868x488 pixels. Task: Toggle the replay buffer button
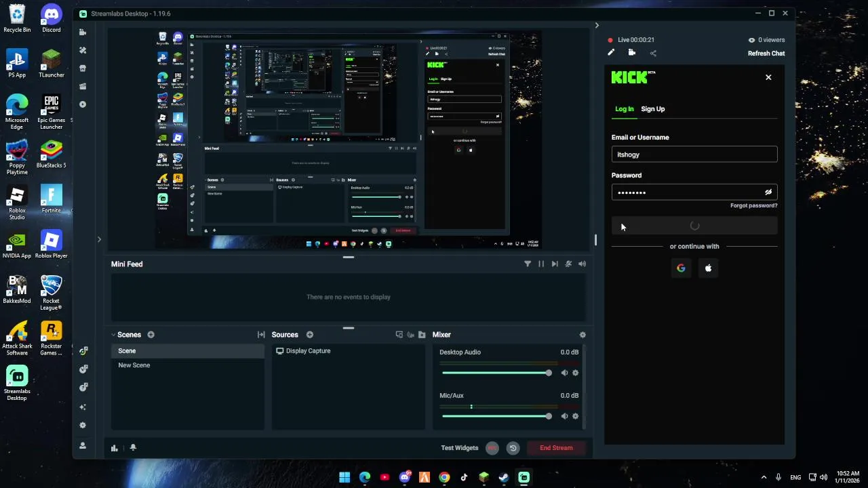pyautogui.click(x=513, y=448)
